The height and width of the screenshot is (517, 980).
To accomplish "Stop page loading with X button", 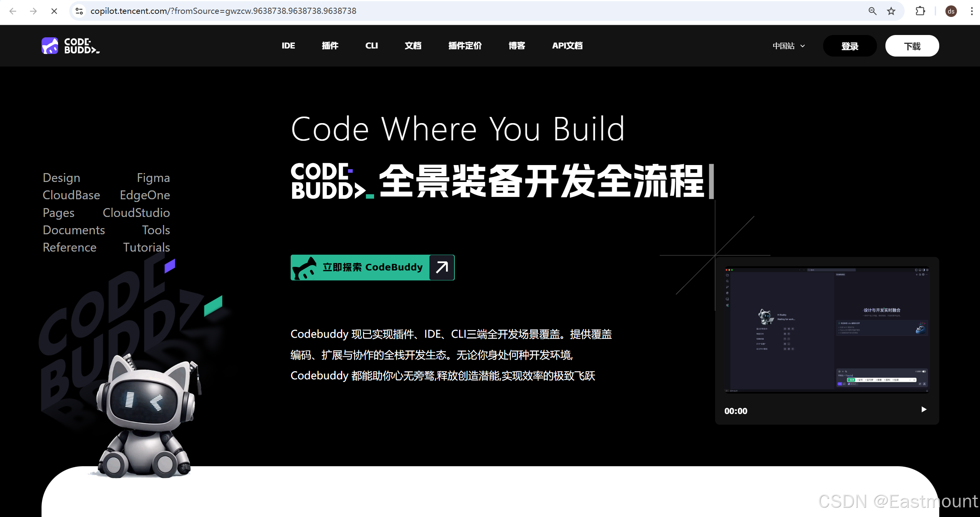I will tap(54, 11).
